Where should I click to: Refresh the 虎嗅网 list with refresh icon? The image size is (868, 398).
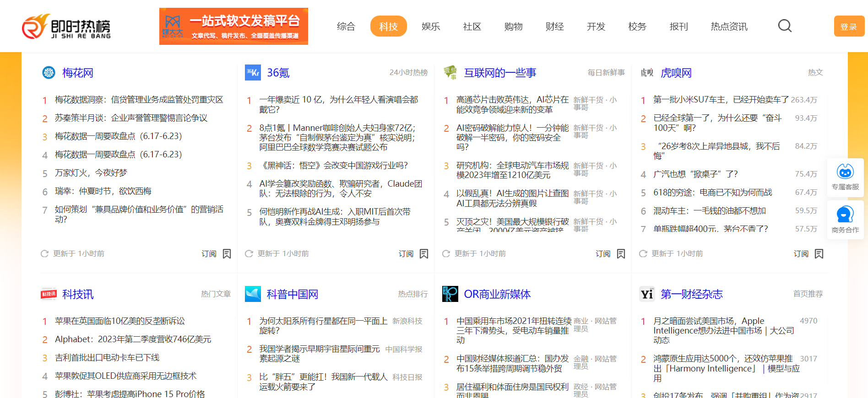pos(643,253)
